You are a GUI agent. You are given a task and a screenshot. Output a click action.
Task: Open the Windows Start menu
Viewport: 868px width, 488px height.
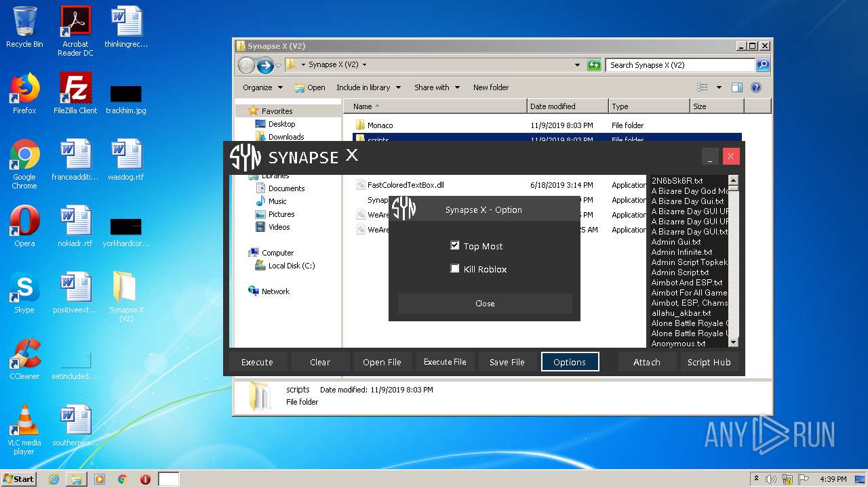[x=18, y=479]
